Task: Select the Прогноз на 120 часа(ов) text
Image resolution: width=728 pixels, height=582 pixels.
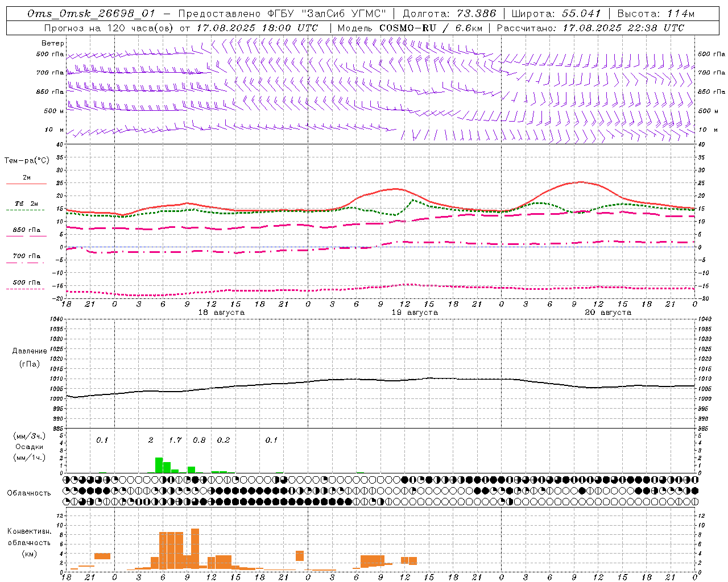Action: (x=109, y=28)
